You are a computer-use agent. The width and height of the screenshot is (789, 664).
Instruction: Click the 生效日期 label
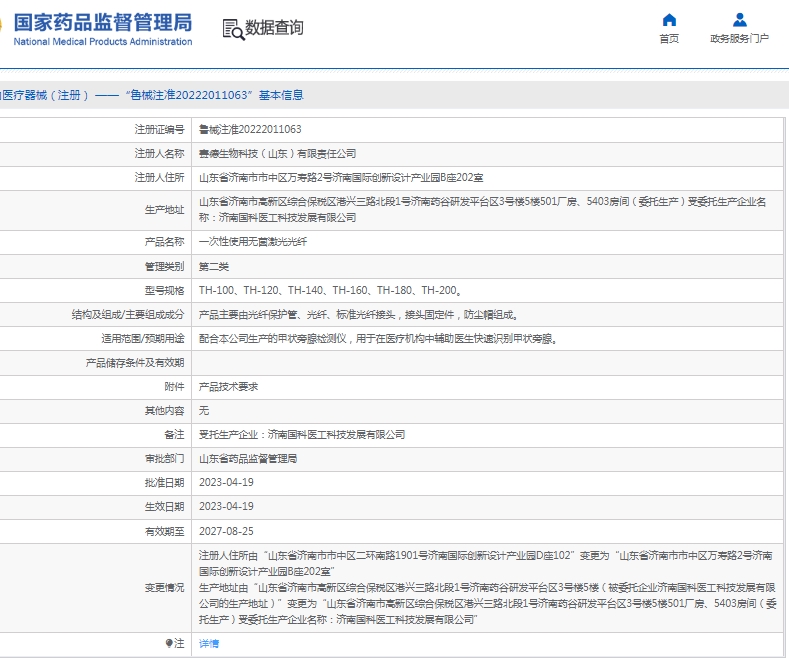coord(165,507)
